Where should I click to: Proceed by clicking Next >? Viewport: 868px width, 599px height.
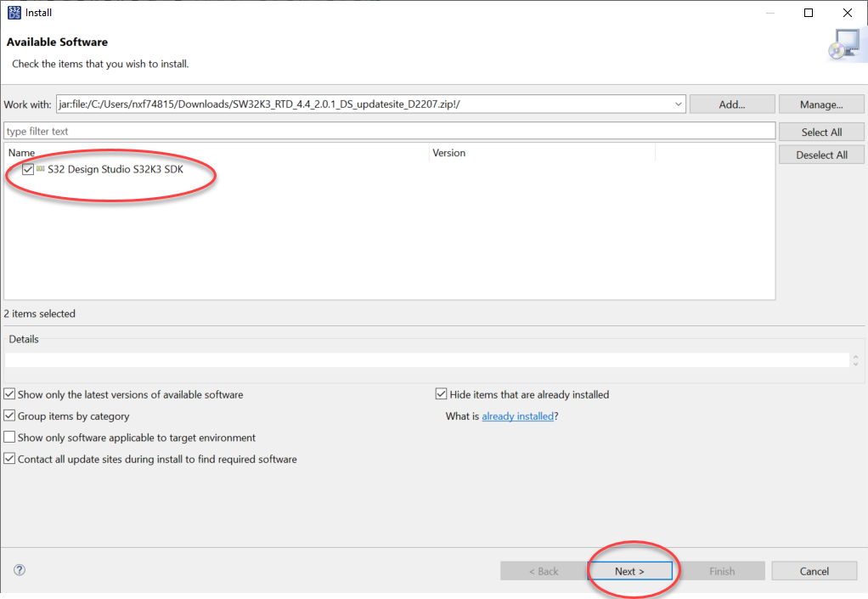[631, 570]
